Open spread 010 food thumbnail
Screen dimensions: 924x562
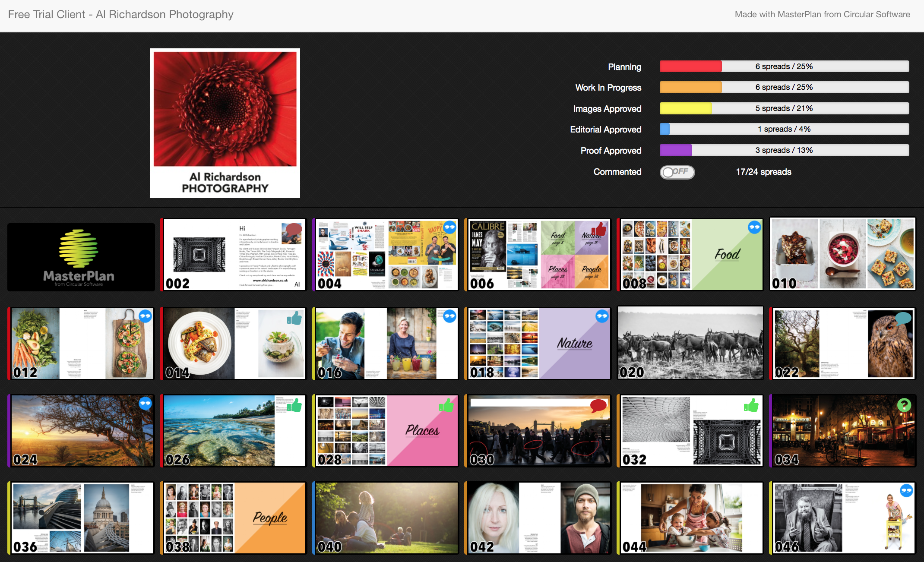pyautogui.click(x=843, y=254)
